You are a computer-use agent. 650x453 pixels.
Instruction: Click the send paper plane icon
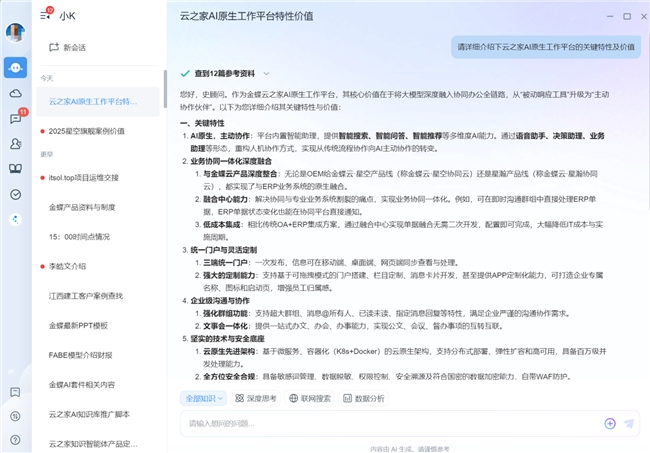pos(629,423)
